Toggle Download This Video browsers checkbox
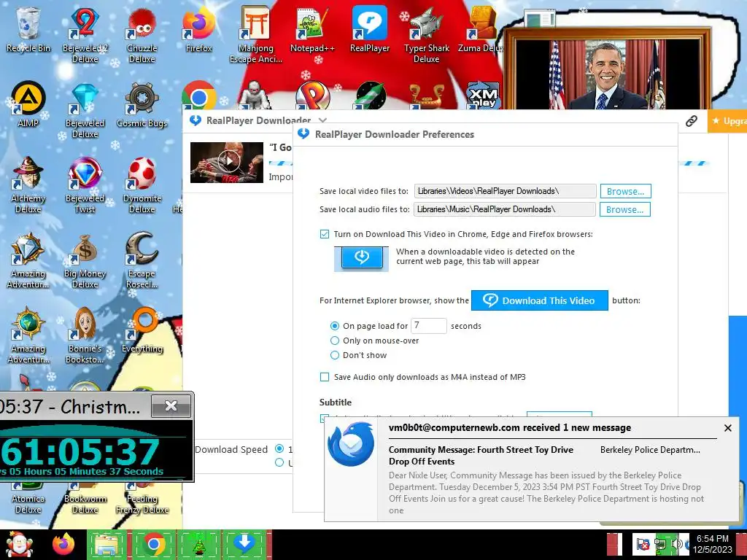 click(325, 234)
